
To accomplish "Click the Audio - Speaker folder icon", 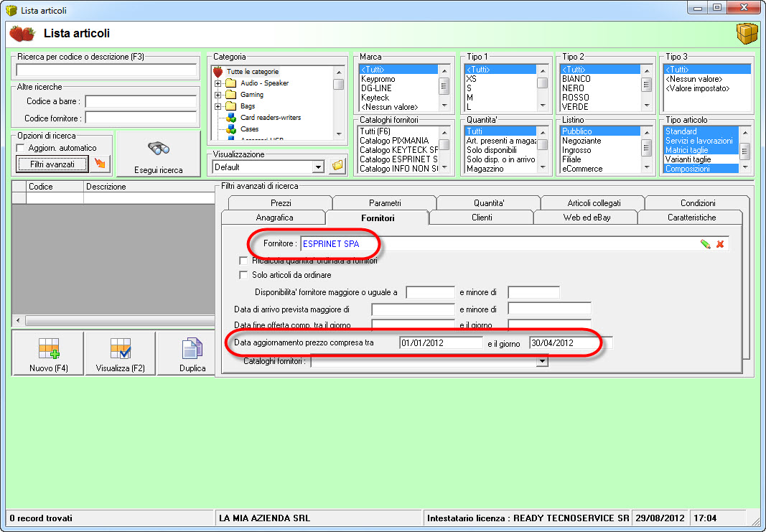I will 231,83.
